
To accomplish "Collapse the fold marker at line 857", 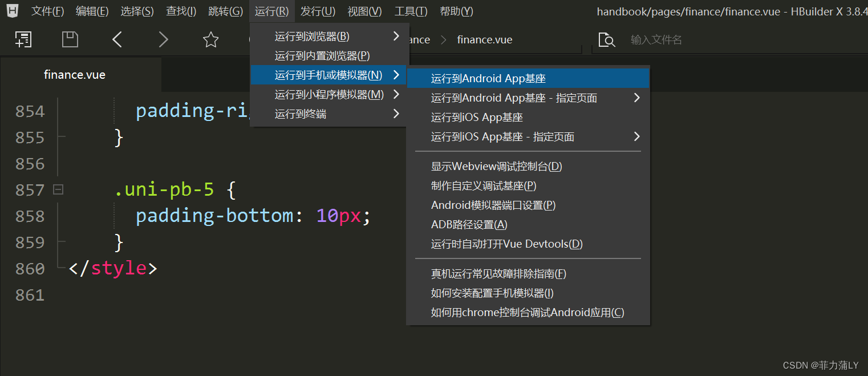I will click(58, 190).
